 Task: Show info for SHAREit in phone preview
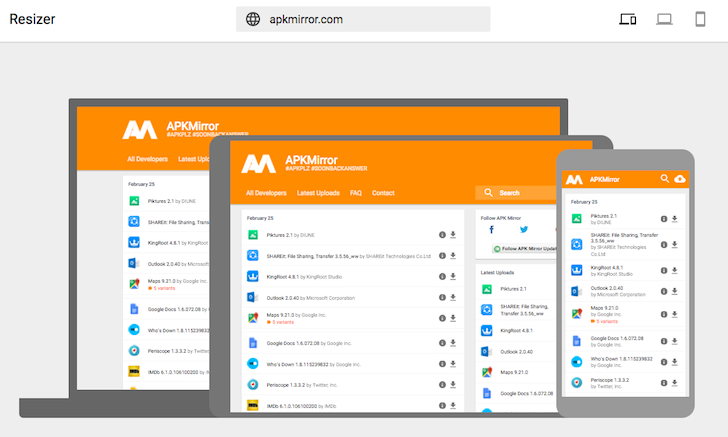pyautogui.click(x=664, y=244)
